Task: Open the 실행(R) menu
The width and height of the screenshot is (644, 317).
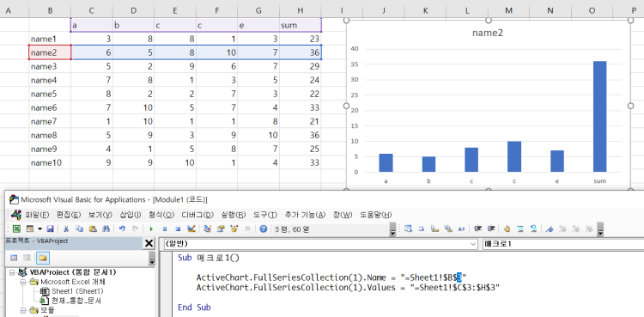Action: coord(234,215)
